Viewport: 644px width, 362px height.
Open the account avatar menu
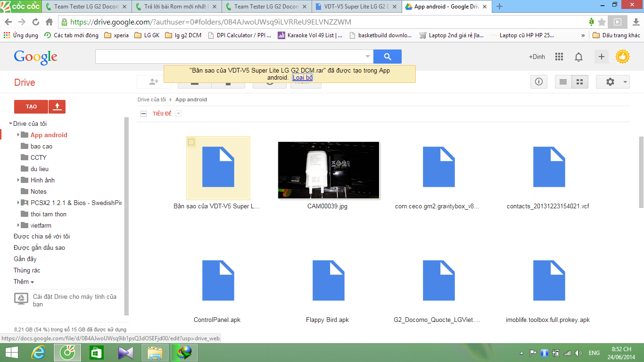coord(623,57)
